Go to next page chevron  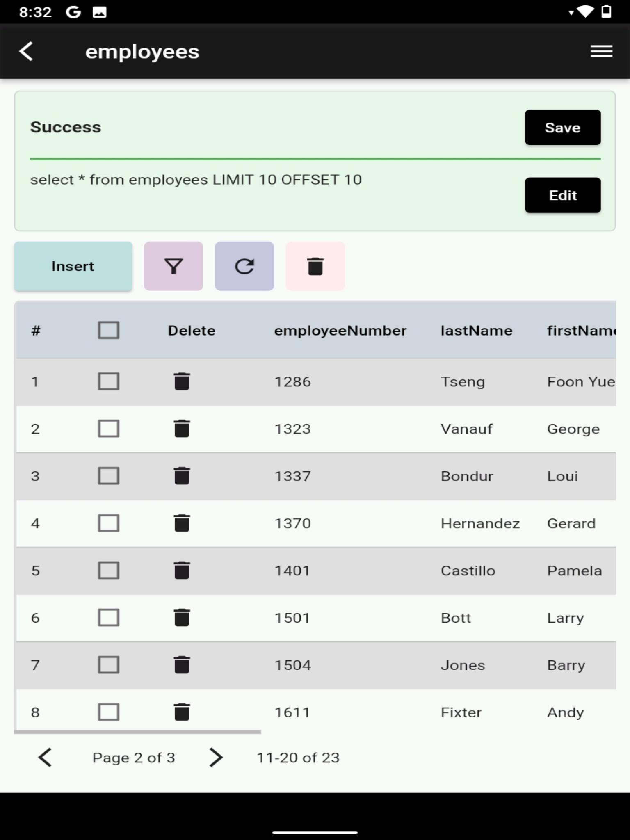tap(216, 757)
